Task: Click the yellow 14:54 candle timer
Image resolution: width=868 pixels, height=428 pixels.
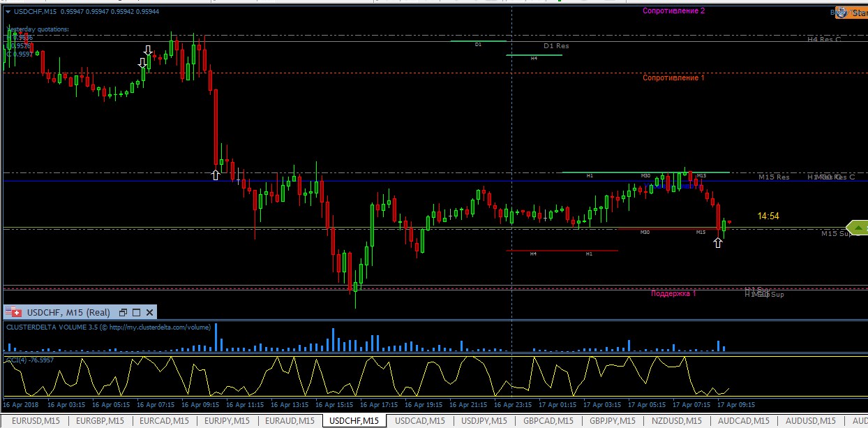Action: tap(768, 216)
